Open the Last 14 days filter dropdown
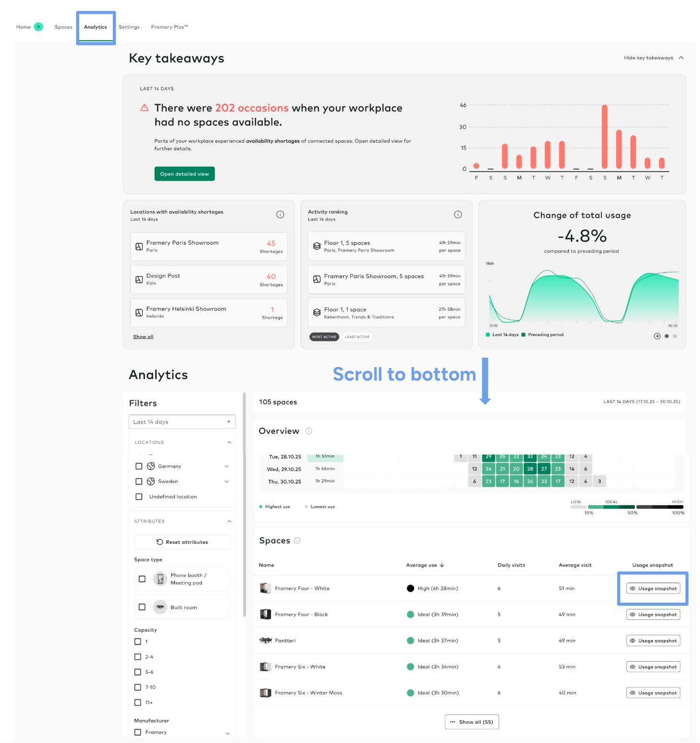 pos(182,422)
